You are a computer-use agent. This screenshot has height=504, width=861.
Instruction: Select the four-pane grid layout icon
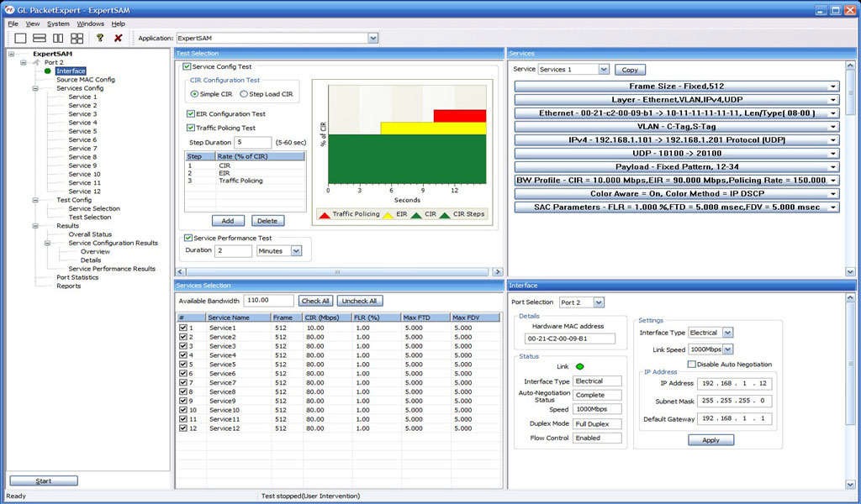[77, 38]
